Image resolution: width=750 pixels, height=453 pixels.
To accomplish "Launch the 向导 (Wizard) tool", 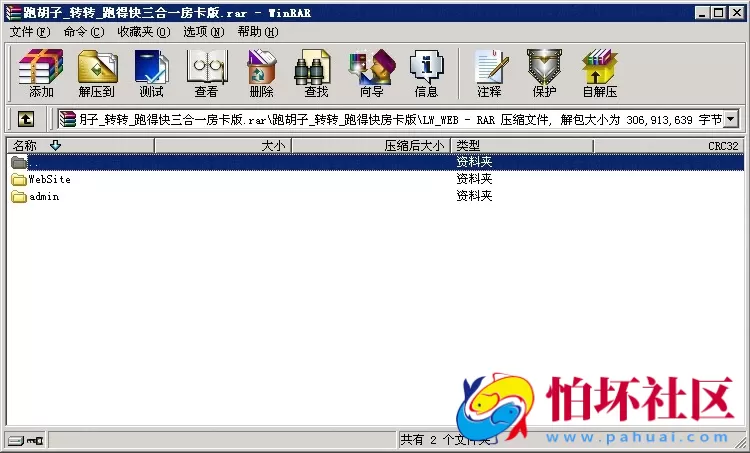I will pyautogui.click(x=372, y=73).
